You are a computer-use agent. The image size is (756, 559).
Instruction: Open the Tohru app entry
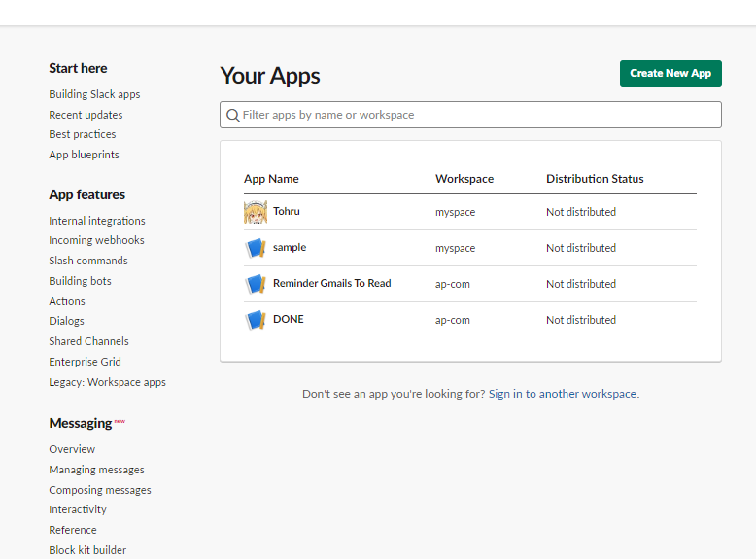[x=287, y=211]
